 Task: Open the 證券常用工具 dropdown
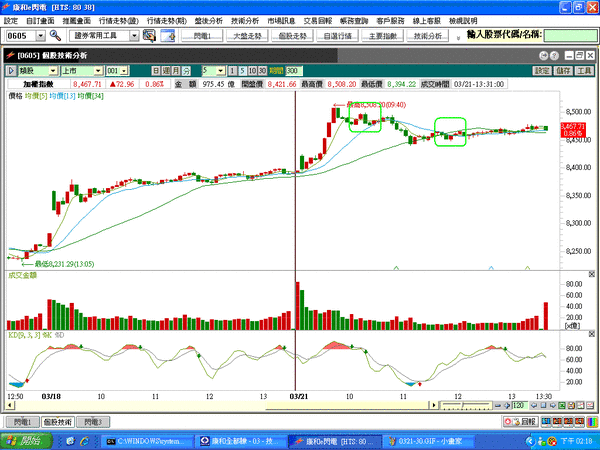tap(134, 36)
